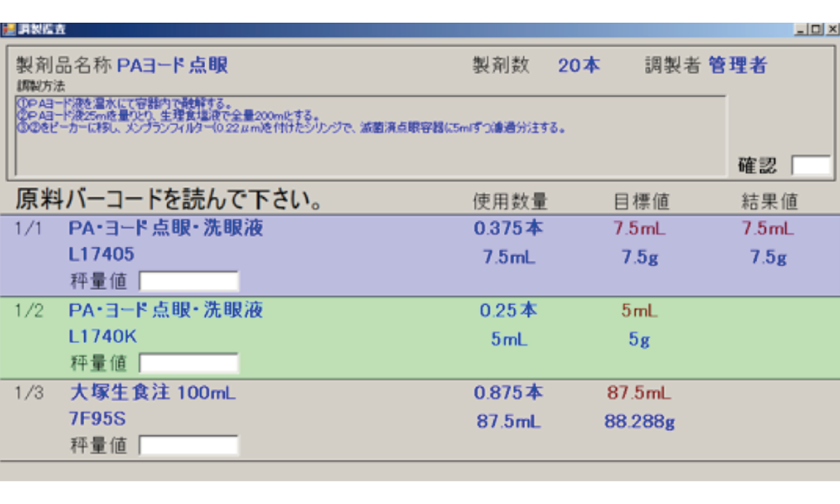Click the 5mL red target value

coord(639,311)
